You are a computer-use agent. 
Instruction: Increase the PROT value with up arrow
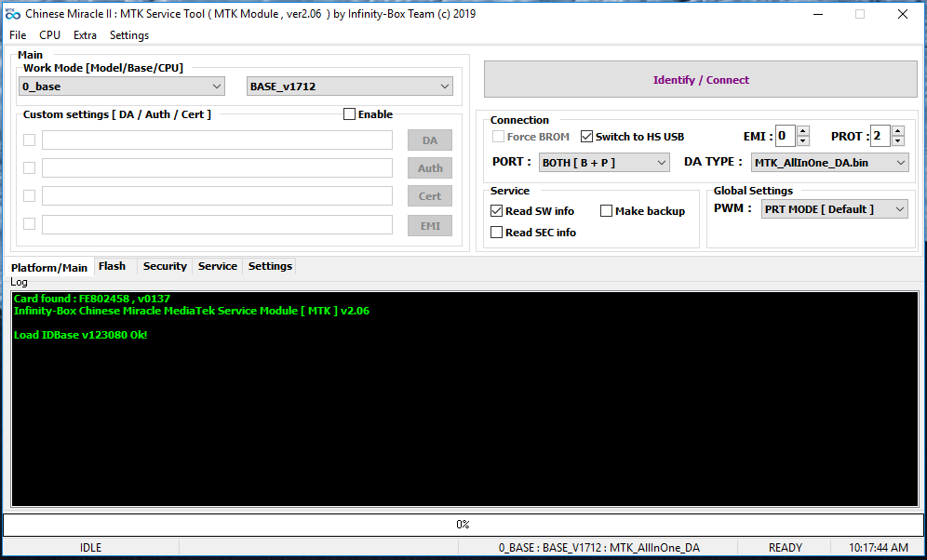coord(898,131)
